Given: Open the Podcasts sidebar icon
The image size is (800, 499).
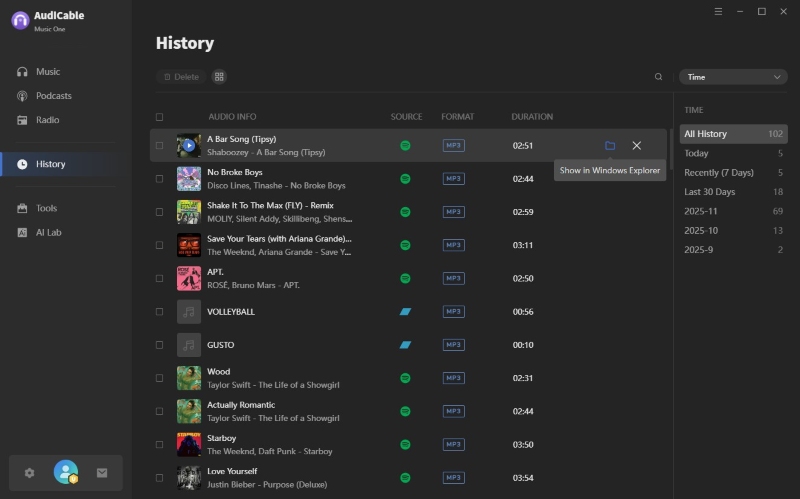Looking at the screenshot, I should click(x=22, y=96).
